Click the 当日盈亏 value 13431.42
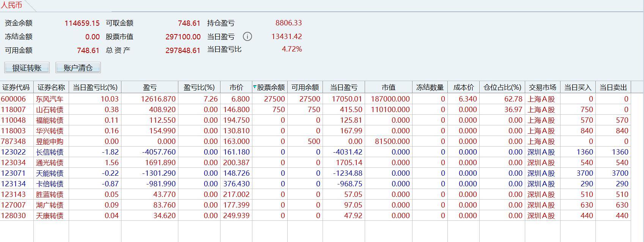 [x=287, y=36]
